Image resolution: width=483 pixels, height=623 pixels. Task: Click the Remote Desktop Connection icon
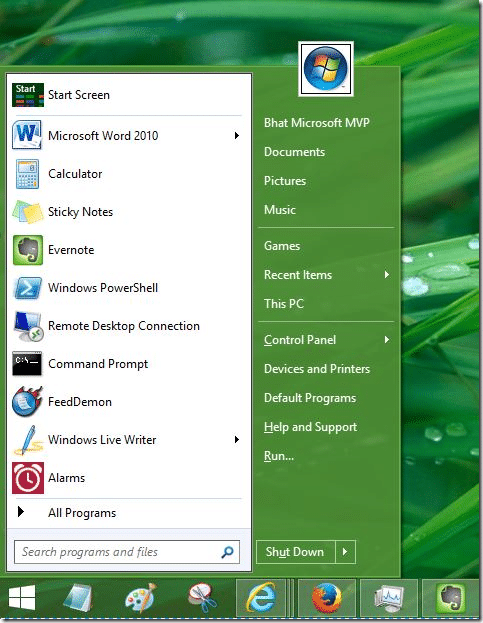click(x=27, y=326)
